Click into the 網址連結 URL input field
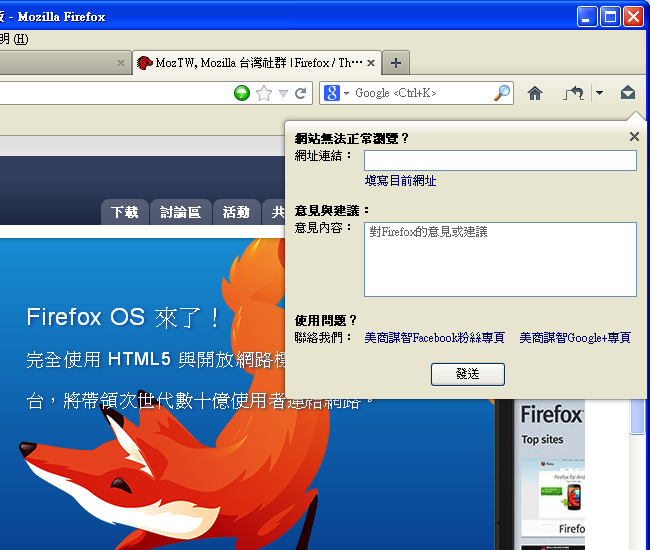This screenshot has width=650, height=550. [500, 160]
